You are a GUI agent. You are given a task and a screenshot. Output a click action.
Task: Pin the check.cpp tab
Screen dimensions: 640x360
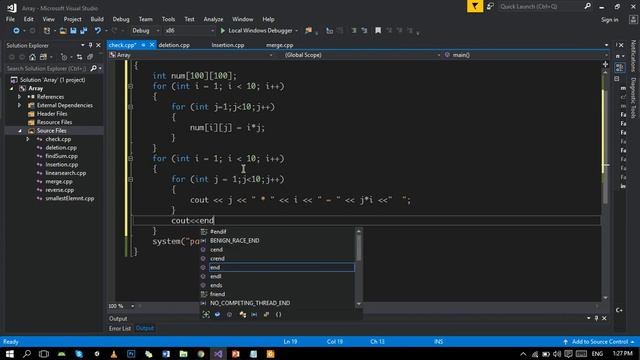(144, 45)
